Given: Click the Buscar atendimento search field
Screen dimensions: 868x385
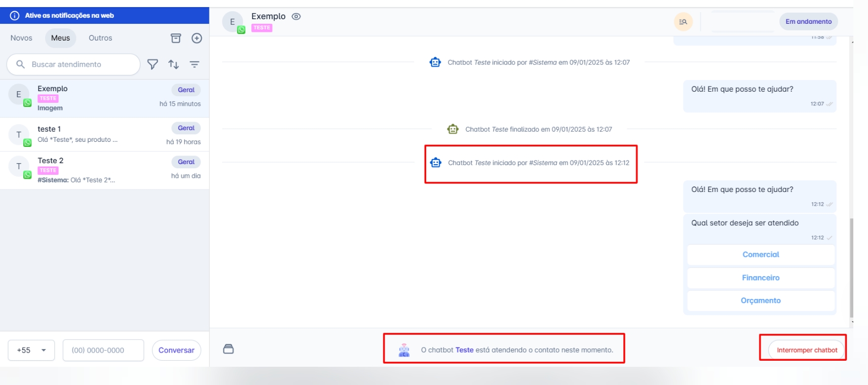Looking at the screenshot, I should tap(81, 64).
